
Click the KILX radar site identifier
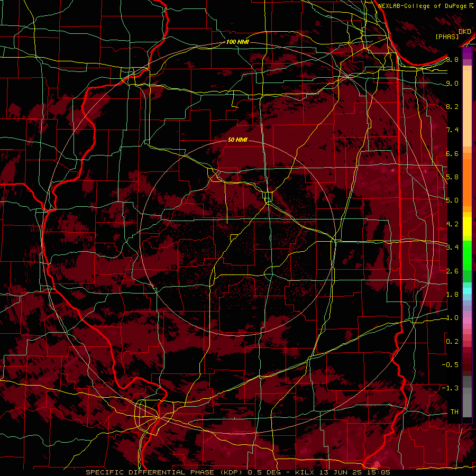(306, 472)
